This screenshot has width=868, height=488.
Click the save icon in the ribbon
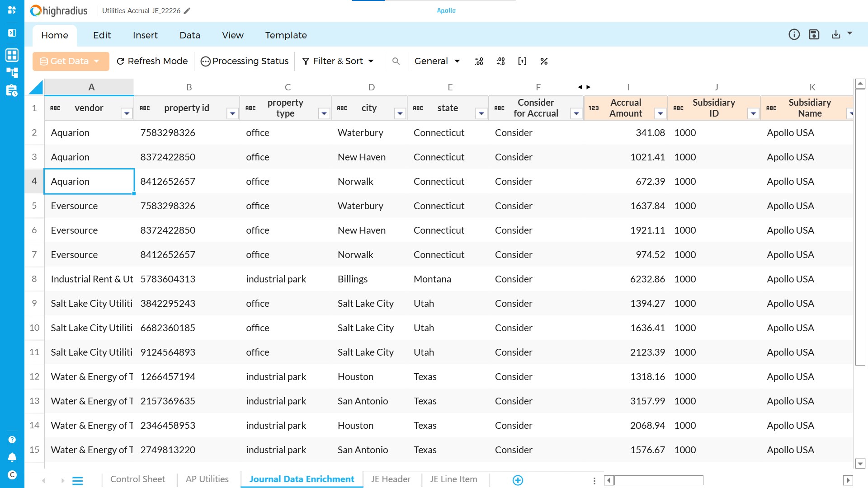click(x=814, y=35)
